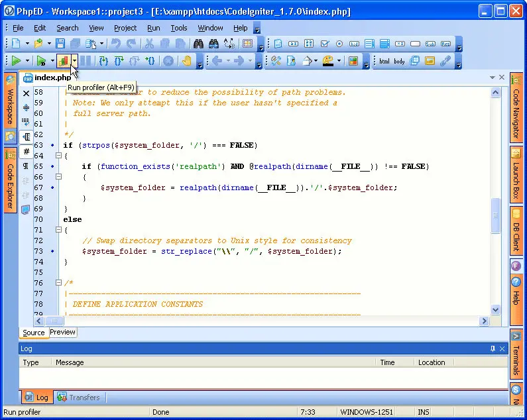This screenshot has height=420, width=527.
Task: Click the editor vertical scrollbar thumb
Action: tap(495, 215)
